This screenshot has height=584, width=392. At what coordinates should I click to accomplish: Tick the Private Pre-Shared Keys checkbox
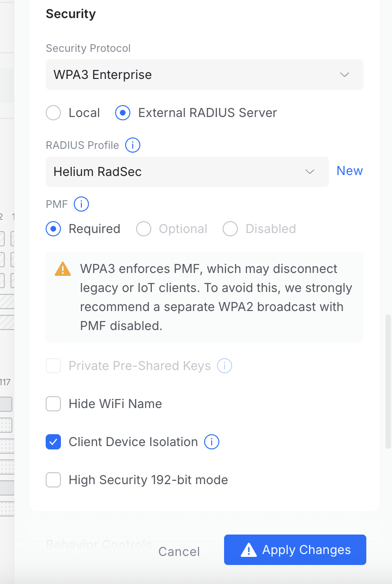tap(53, 366)
